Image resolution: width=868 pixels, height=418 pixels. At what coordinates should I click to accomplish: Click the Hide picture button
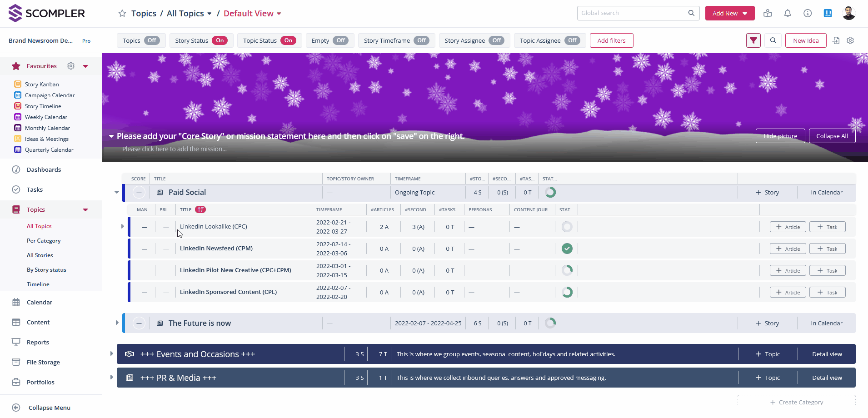pyautogui.click(x=780, y=136)
